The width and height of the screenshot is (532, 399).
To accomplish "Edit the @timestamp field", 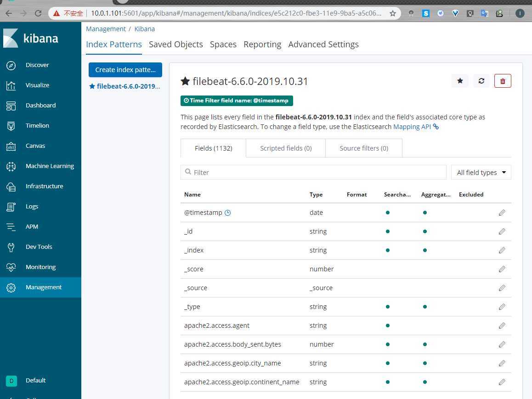I will [502, 213].
